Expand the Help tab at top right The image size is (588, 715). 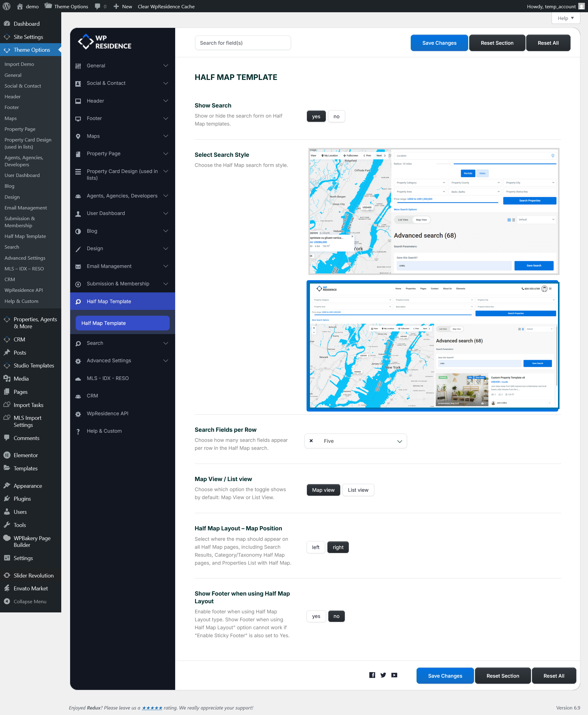(x=565, y=18)
